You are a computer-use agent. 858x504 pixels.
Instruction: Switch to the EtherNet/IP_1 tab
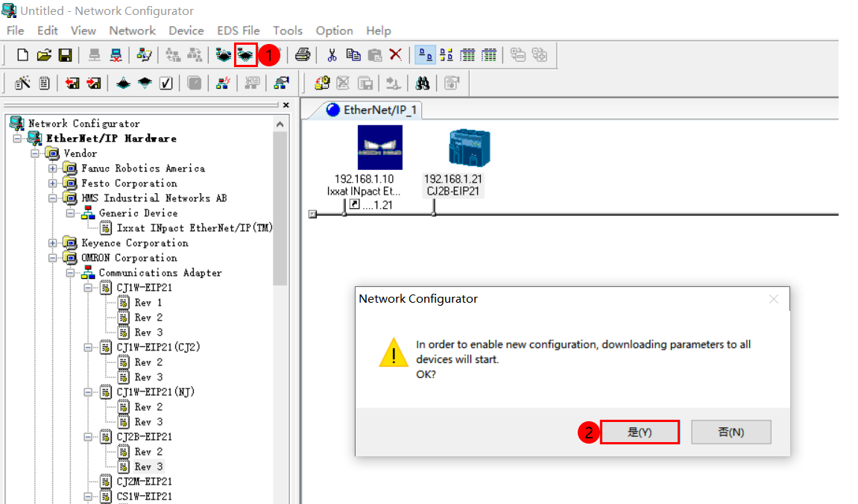(370, 108)
